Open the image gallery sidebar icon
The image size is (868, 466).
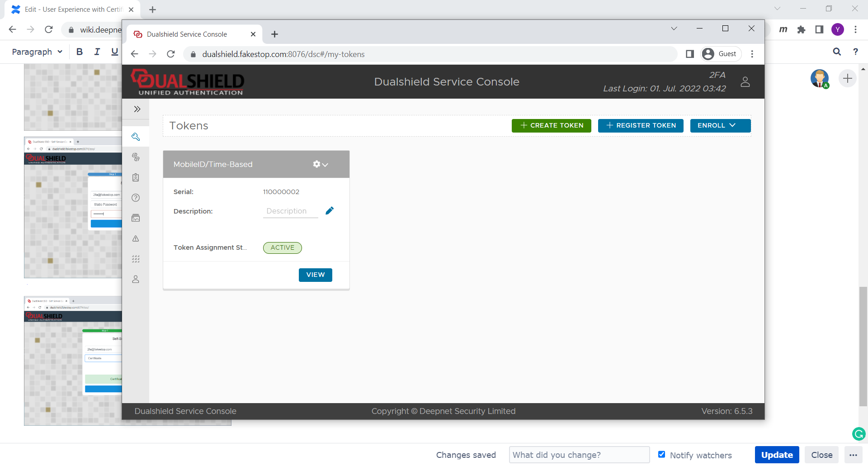(136, 218)
